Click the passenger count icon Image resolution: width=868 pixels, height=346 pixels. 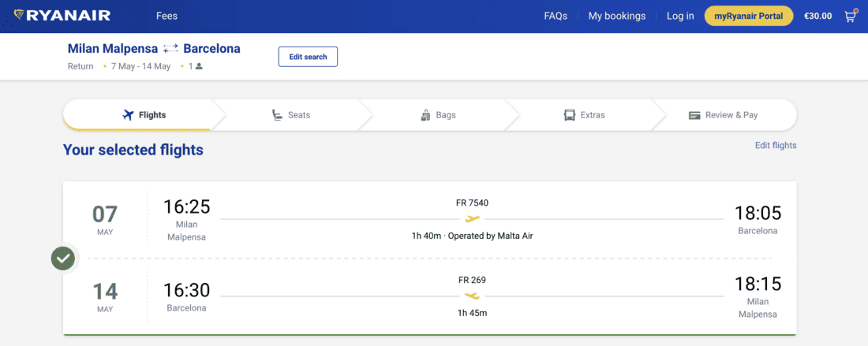click(x=199, y=66)
